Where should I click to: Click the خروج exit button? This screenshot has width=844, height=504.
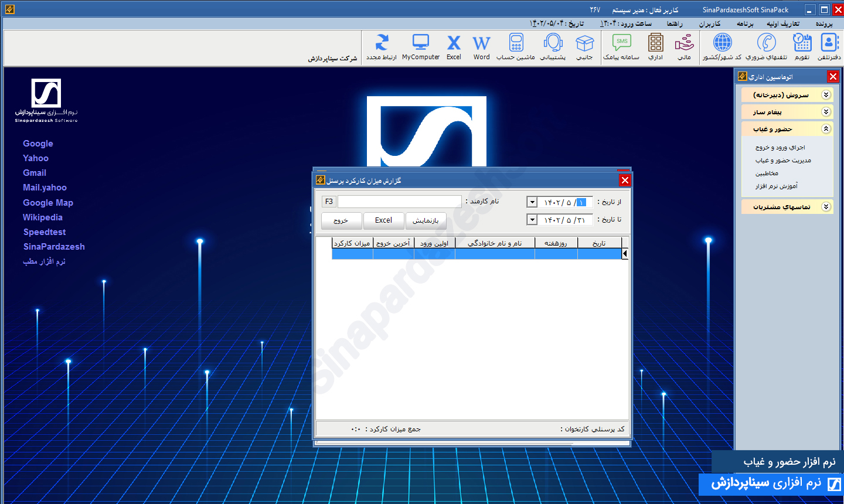(341, 220)
